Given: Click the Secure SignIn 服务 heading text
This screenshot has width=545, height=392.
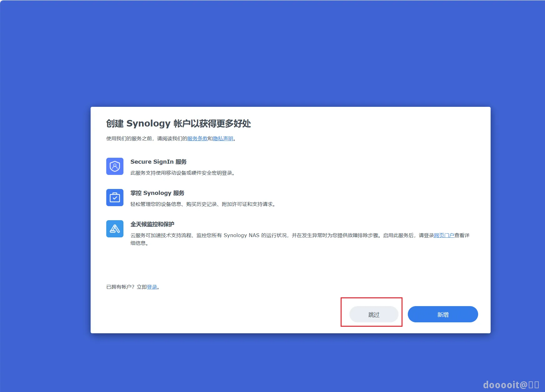Looking at the screenshot, I should [x=158, y=161].
